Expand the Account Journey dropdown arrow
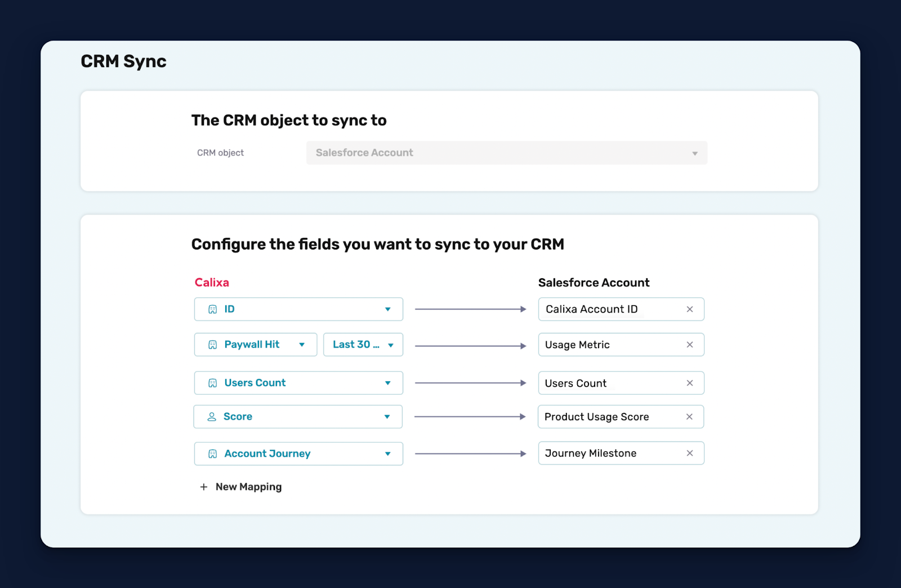901x588 pixels. (x=387, y=454)
